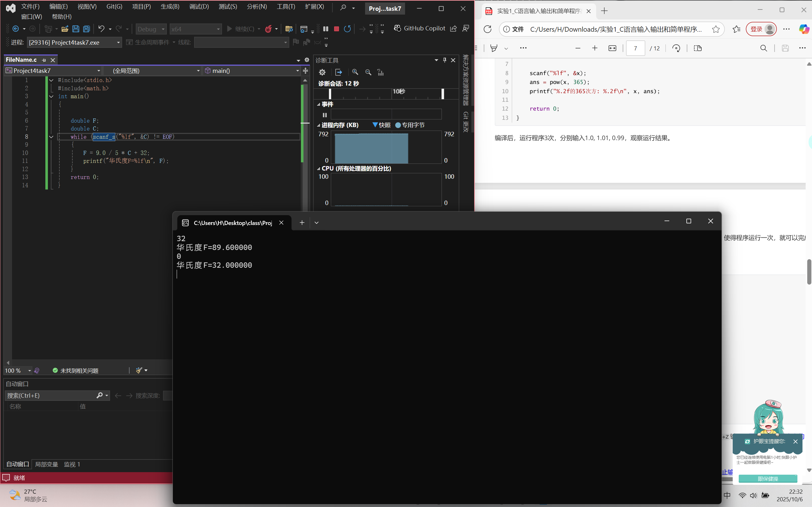The image size is (812, 507).
Task: Click the Hot Reload flame icon
Action: coord(268,29)
